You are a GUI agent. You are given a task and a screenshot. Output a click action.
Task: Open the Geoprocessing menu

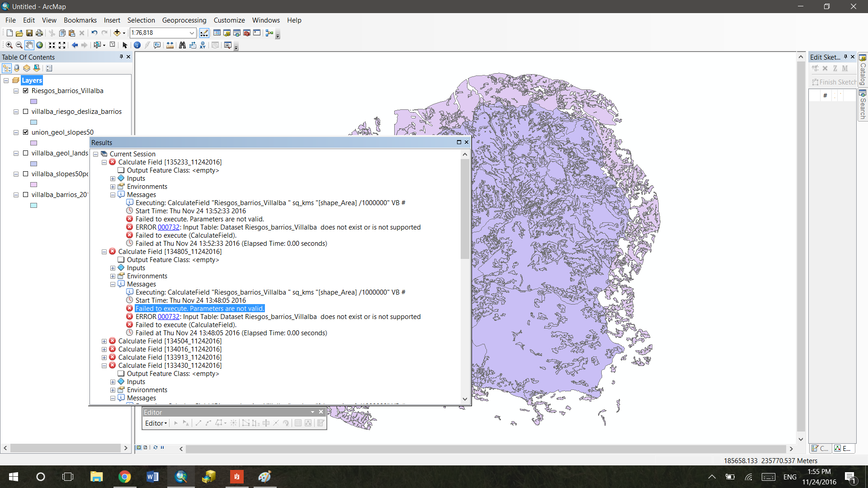coord(184,20)
